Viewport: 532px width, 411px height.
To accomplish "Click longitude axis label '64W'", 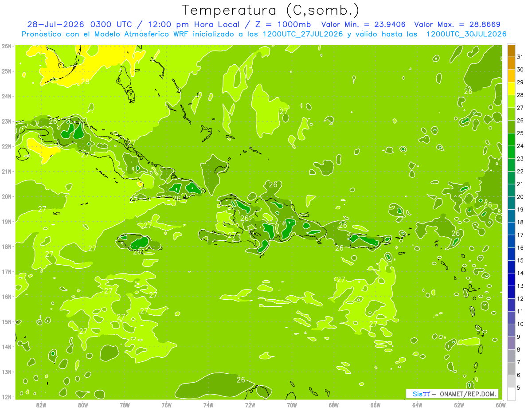I will (x=417, y=405).
